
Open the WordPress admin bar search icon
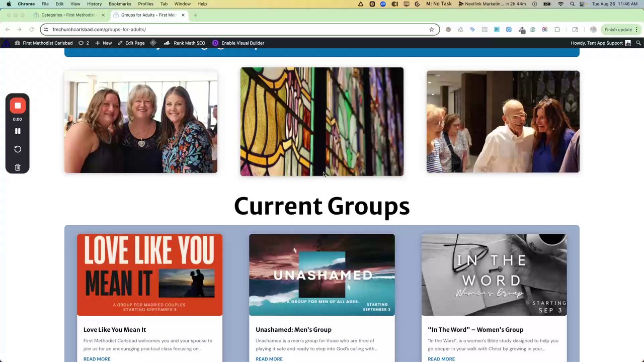pyautogui.click(x=638, y=43)
